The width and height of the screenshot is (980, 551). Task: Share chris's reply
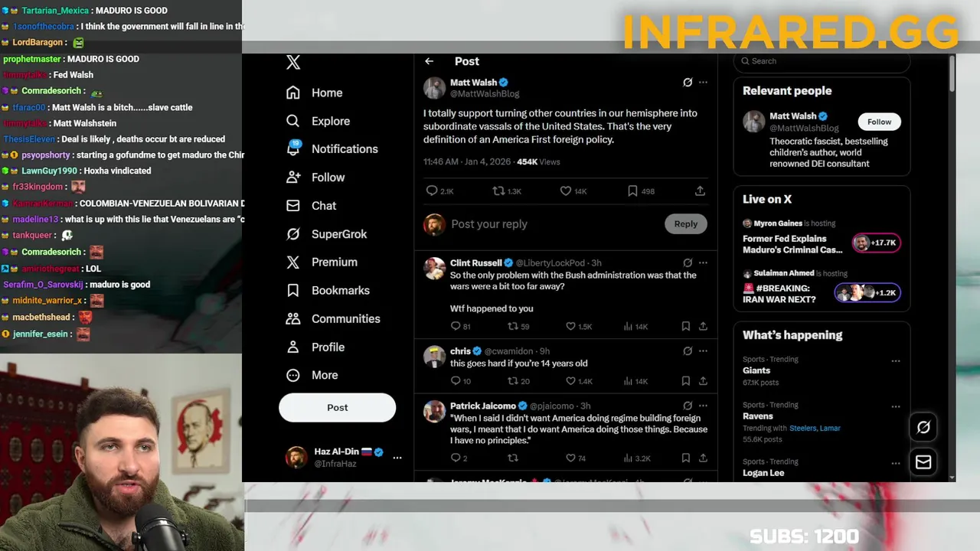pos(703,380)
